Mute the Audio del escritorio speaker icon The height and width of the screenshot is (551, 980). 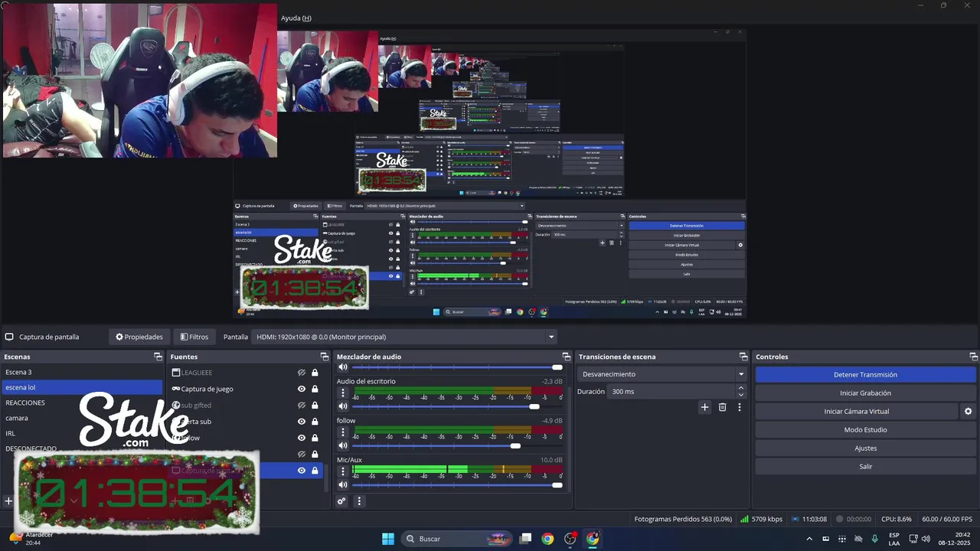point(343,406)
